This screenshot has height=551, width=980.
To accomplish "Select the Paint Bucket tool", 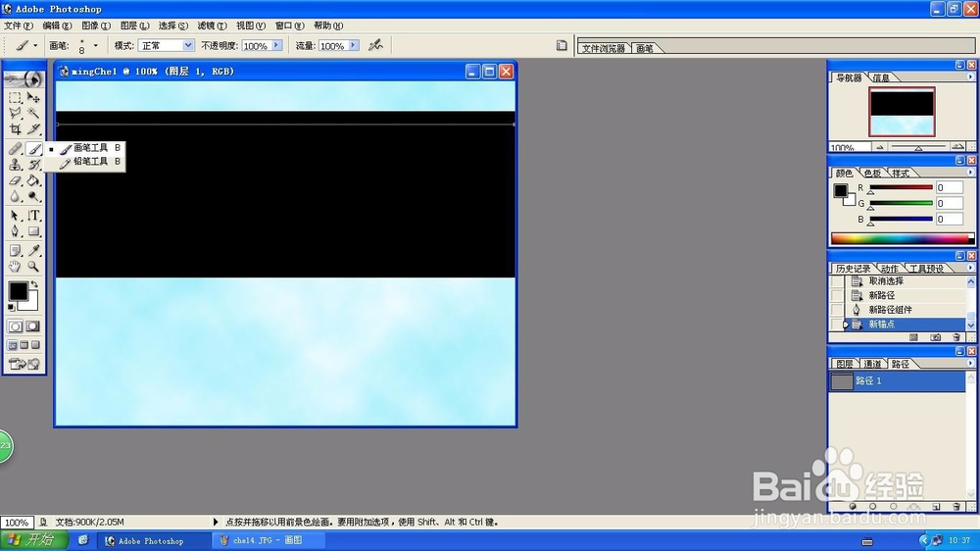I will point(33,180).
